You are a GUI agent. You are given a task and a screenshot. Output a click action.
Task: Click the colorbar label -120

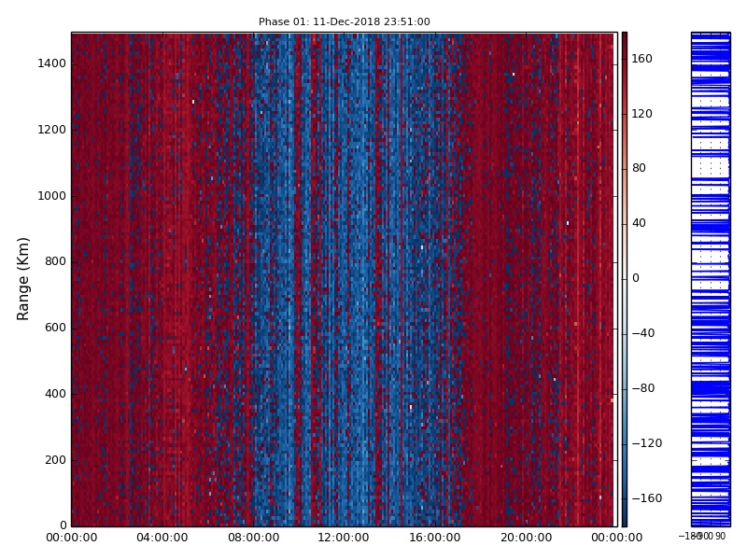coord(647,443)
